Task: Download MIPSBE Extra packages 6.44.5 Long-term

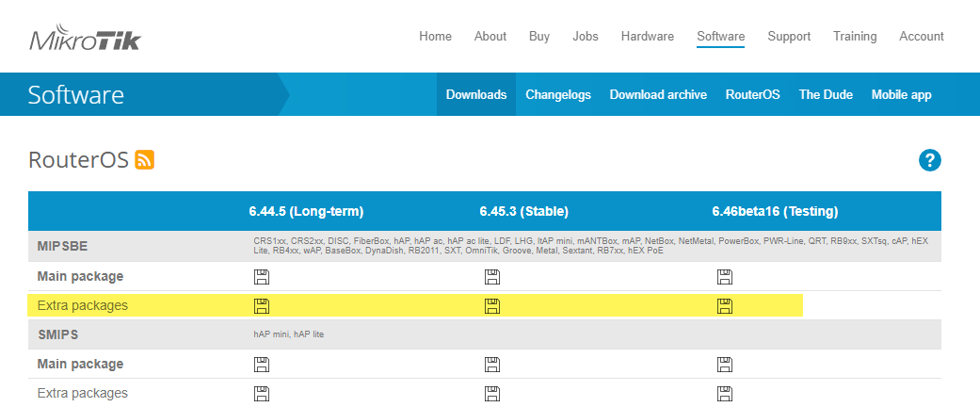Action: tap(262, 305)
